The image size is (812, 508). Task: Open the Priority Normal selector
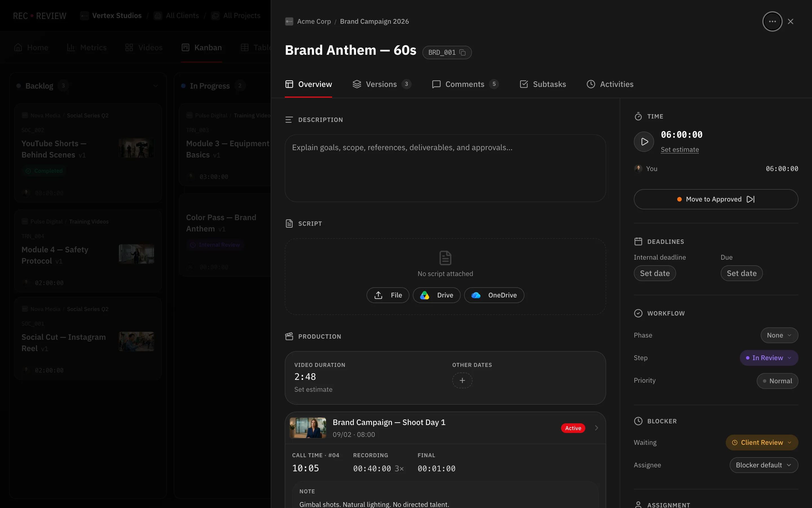[x=777, y=381]
